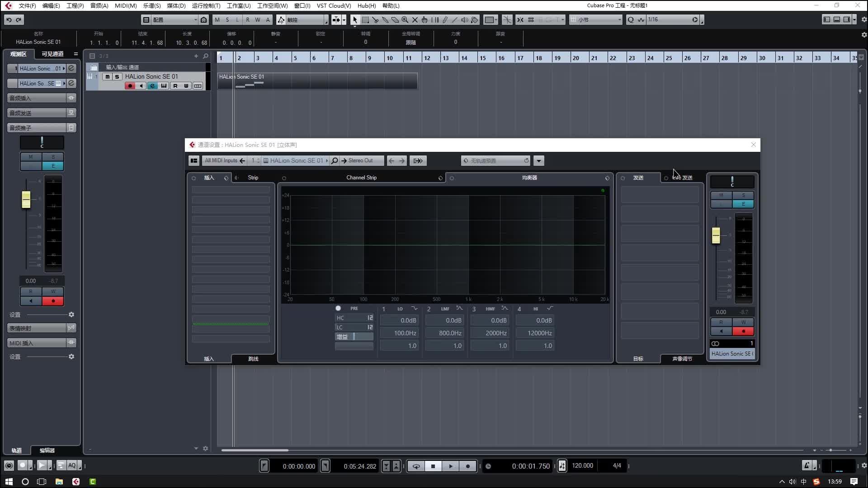The image size is (868, 488).
Task: Select the Split scissors tool
Action: (375, 19)
